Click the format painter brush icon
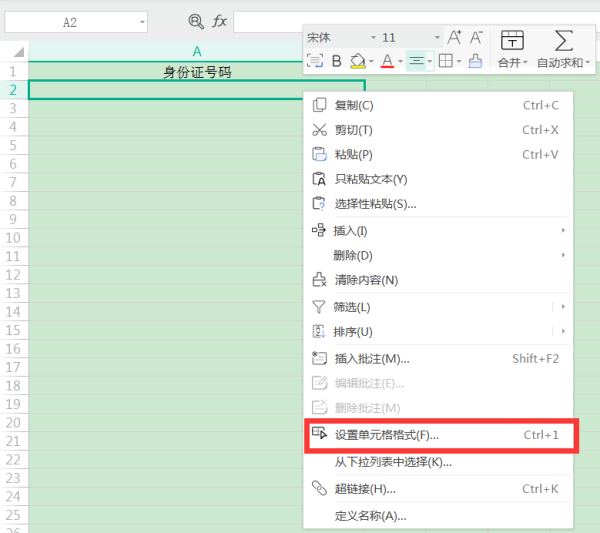The height and width of the screenshot is (533, 600). 475,61
